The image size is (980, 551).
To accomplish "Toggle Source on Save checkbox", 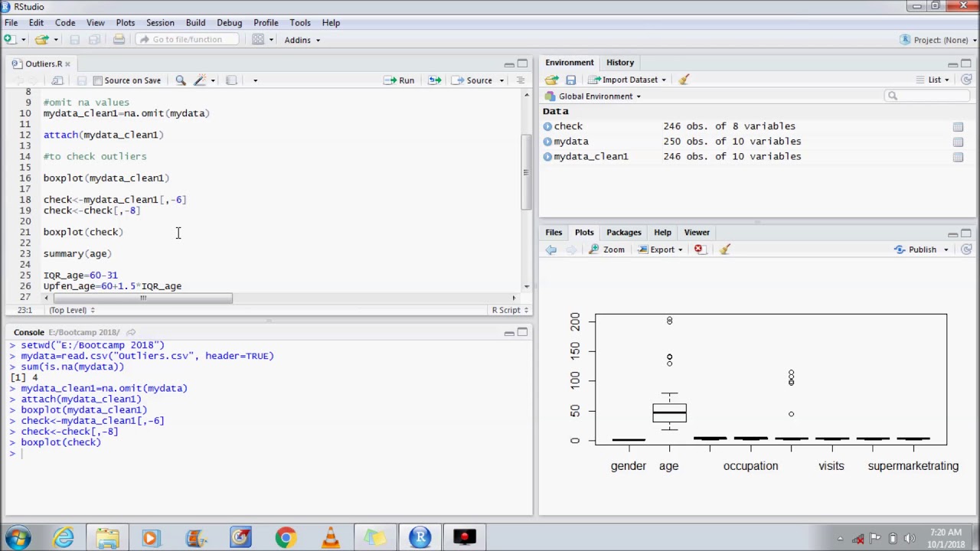I will pos(97,80).
